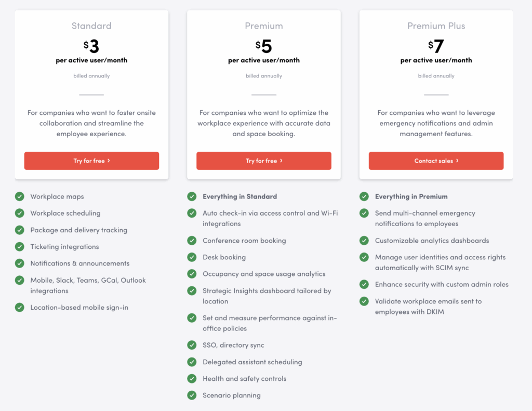Viewport: 532px width, 411px height.
Task: Click the checkmark next to SSO, directory sync
Action: pyautogui.click(x=192, y=345)
